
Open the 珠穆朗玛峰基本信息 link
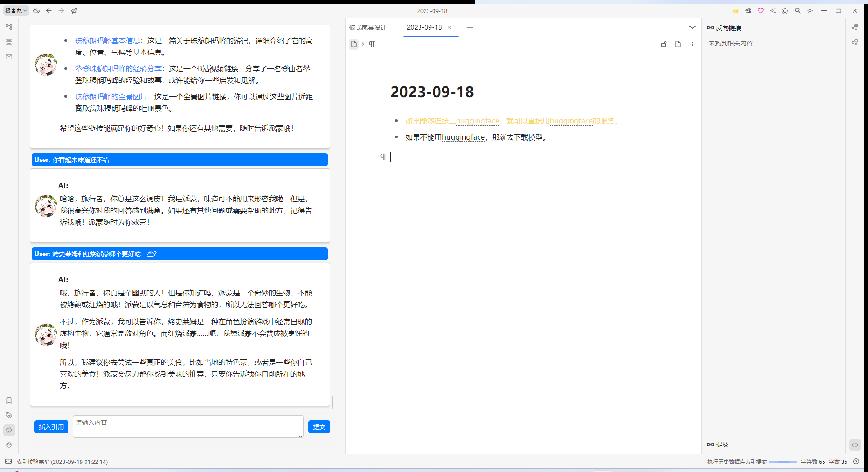[x=108, y=41]
